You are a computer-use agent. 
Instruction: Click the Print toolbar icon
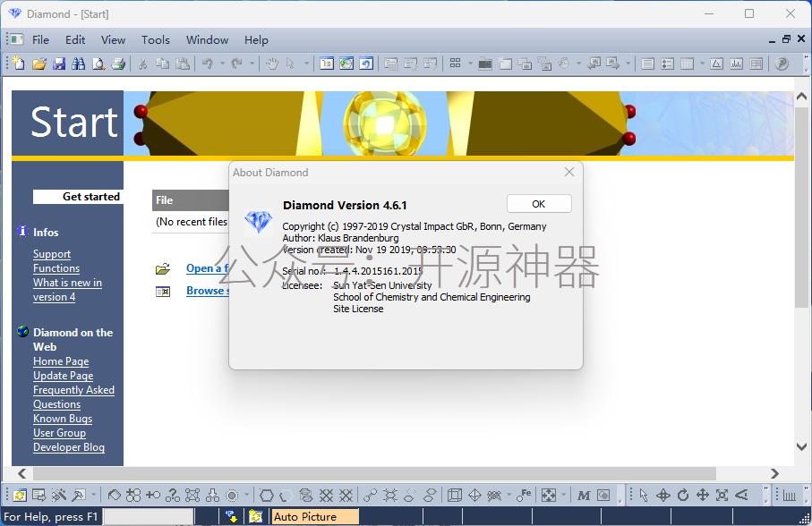click(x=118, y=64)
